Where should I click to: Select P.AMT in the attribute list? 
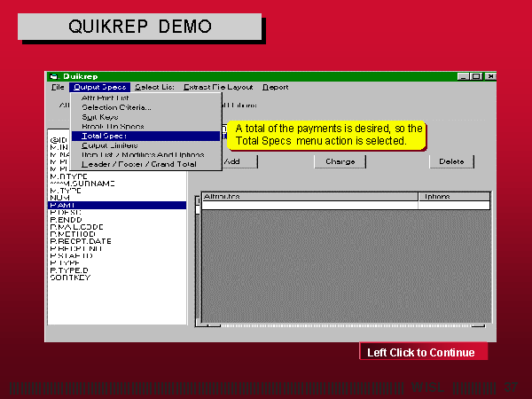[x=64, y=205]
